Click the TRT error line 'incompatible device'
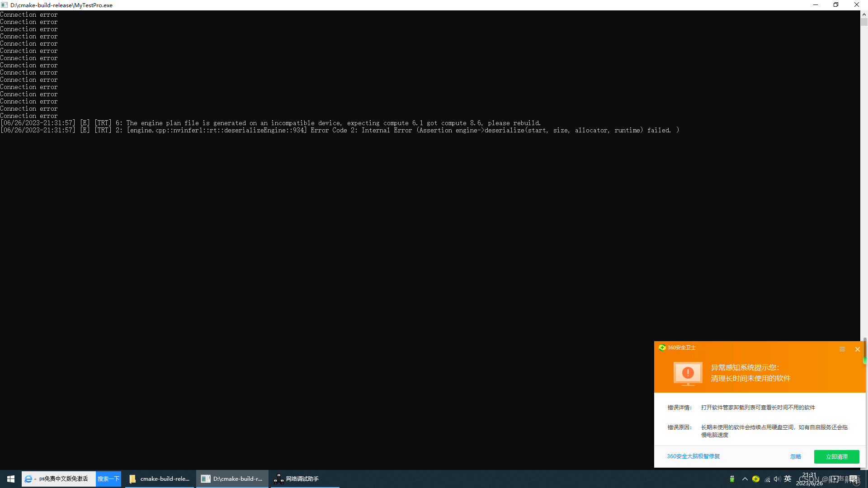The height and width of the screenshot is (488, 868). 270,123
